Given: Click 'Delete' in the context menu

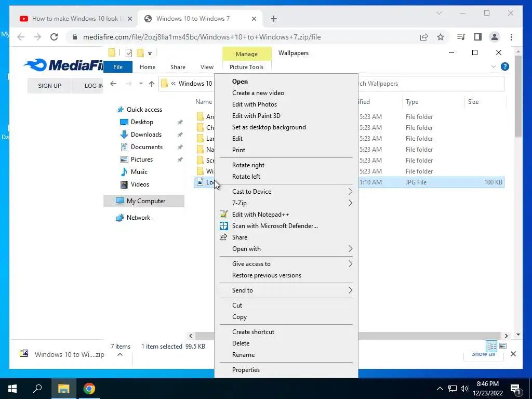Looking at the screenshot, I should (241, 343).
